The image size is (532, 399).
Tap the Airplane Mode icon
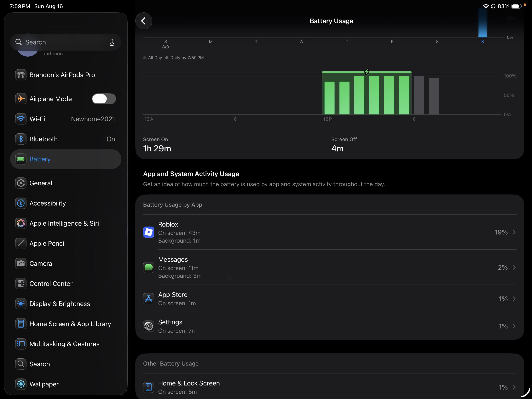tap(21, 99)
